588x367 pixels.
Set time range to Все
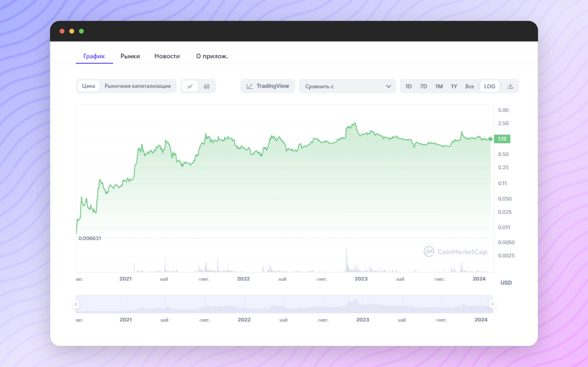469,86
